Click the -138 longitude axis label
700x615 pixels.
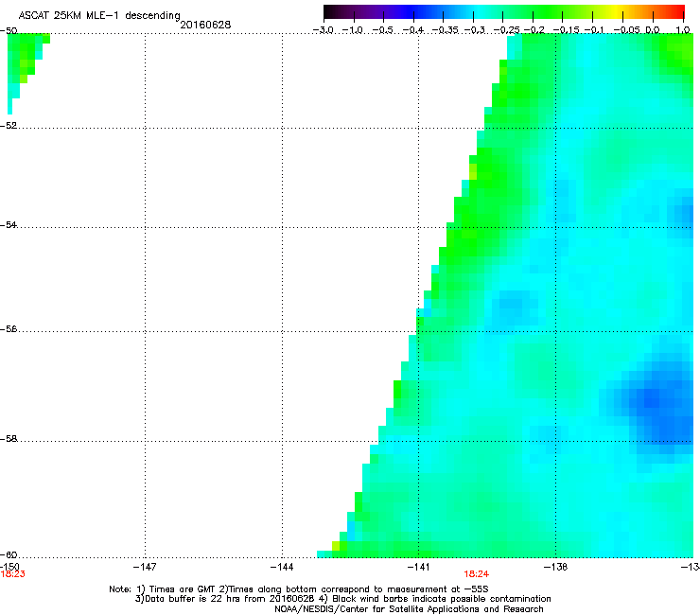click(555, 567)
